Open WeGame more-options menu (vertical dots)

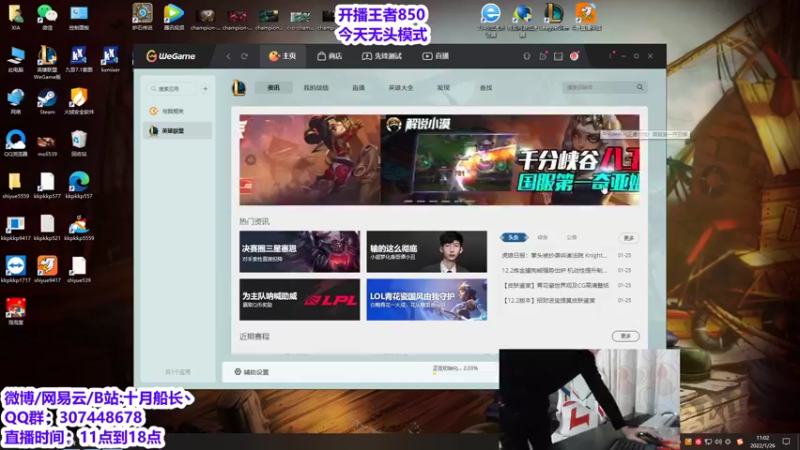[610, 56]
